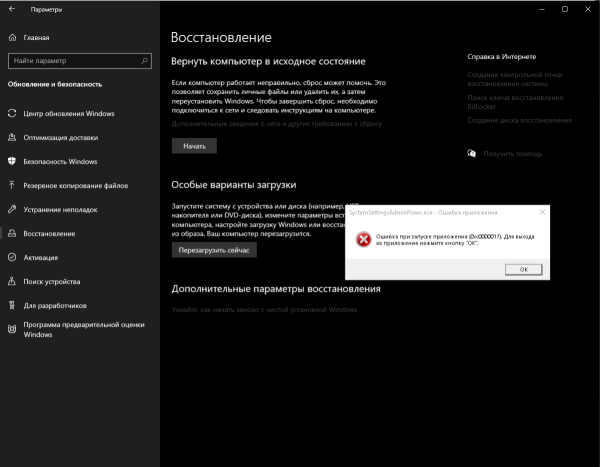Close the Параметры settings window
Screen dimensions: 600x467
(x=588, y=9)
